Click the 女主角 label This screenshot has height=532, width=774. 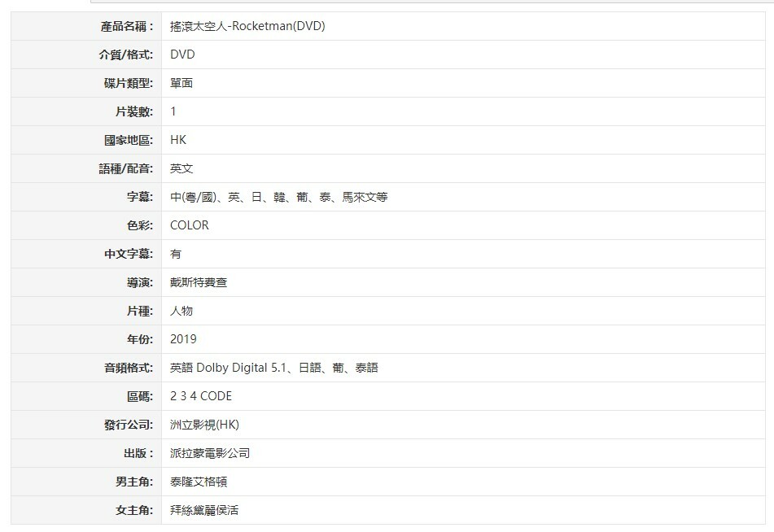coord(133,511)
